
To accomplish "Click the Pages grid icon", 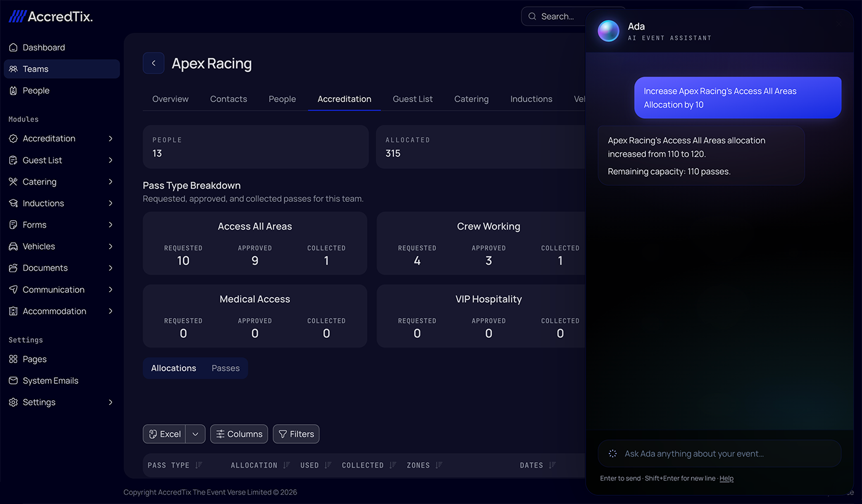I will (x=14, y=359).
